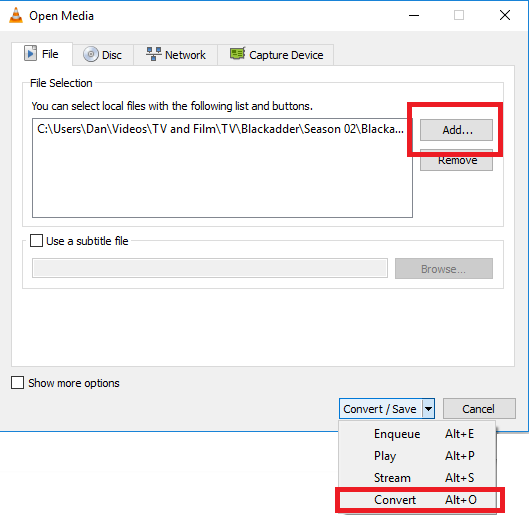Viewport: 529px width, 515px height.
Task: Minimize the Open Media window
Action: (x=414, y=16)
